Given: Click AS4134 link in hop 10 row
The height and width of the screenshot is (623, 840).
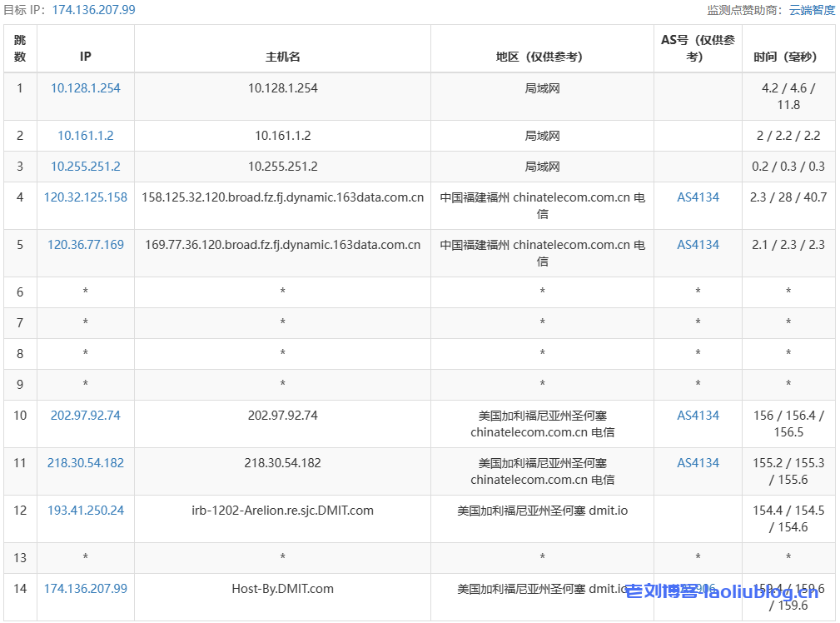Looking at the screenshot, I should (x=698, y=415).
